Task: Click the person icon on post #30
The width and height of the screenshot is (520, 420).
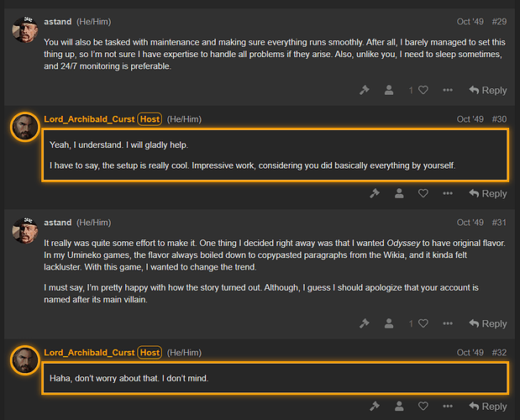Action: 399,193
